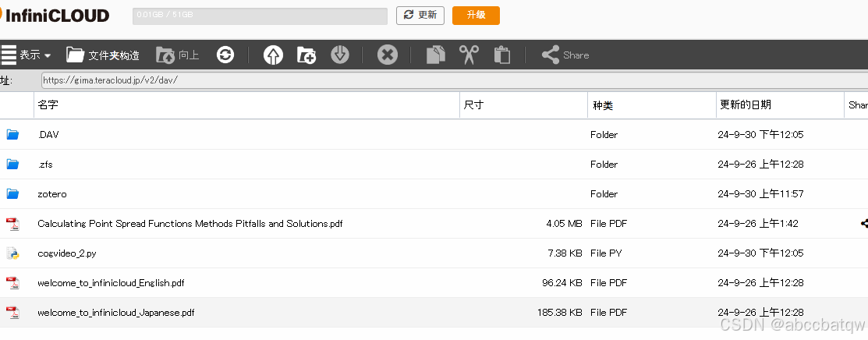Viewport: 868px width, 340px height.
Task: Select welcome_to_infinicloud_English.pdf name
Action: click(x=111, y=283)
